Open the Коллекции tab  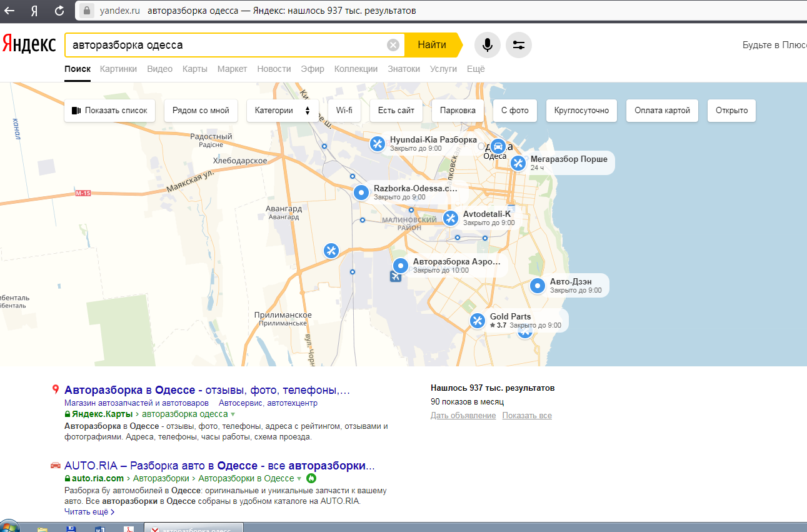[x=356, y=69]
